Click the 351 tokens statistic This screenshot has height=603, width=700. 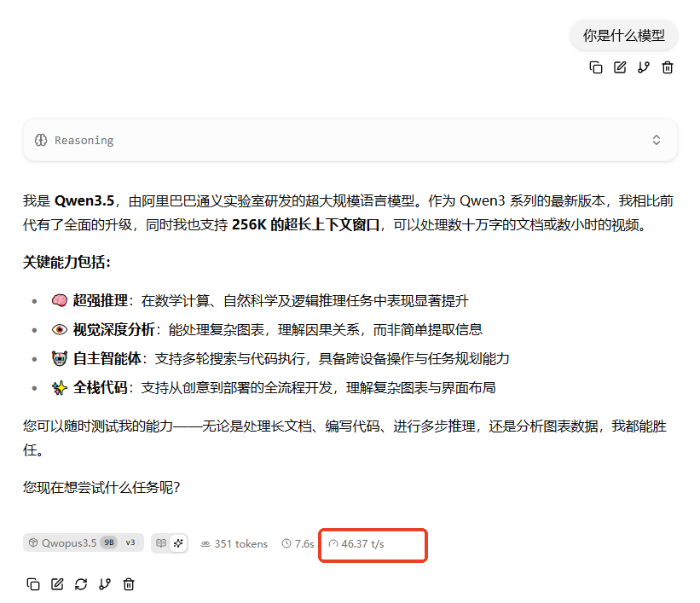tap(234, 543)
